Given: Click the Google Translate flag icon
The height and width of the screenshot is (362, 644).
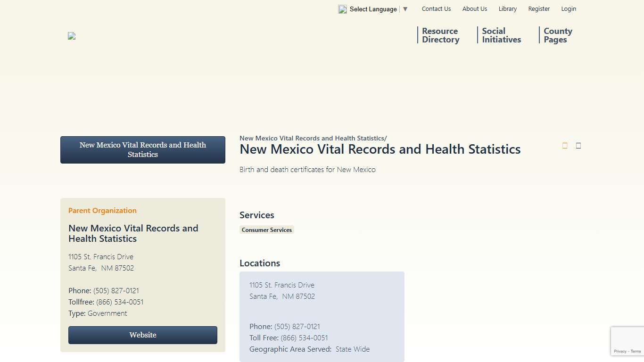Looking at the screenshot, I should (x=342, y=9).
